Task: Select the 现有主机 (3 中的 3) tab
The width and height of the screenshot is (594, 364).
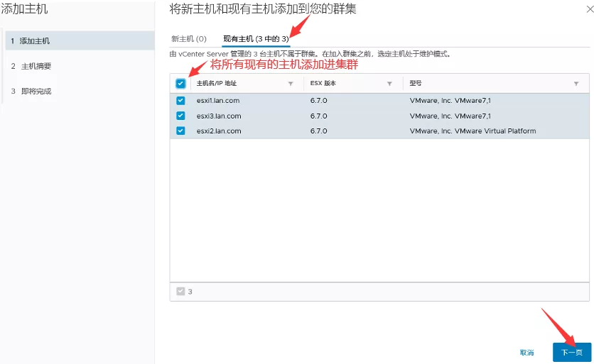Action: 256,38
